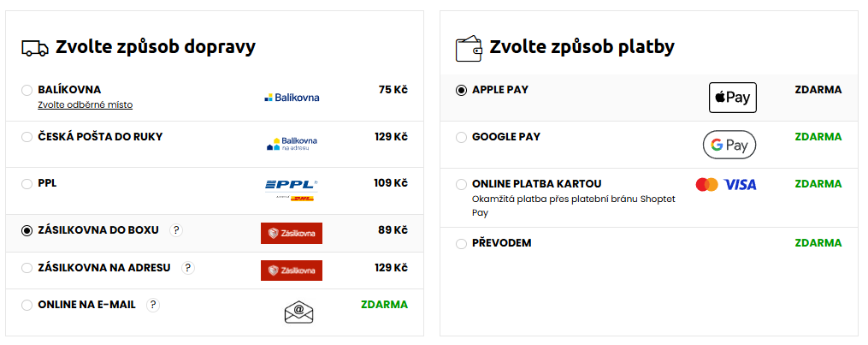The width and height of the screenshot is (868, 345).
Task: Click the Zásilkovna do boxu red logo
Action: click(292, 233)
